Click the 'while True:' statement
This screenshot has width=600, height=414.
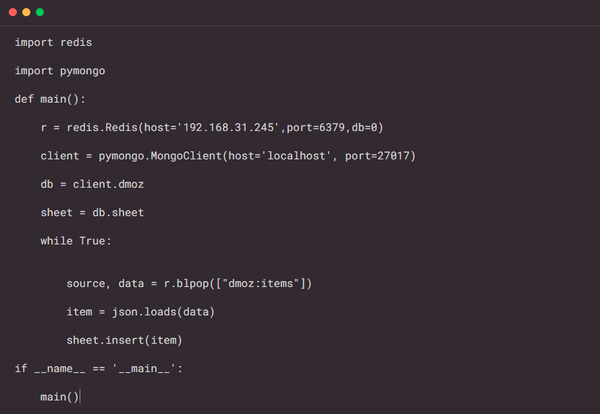pos(76,241)
